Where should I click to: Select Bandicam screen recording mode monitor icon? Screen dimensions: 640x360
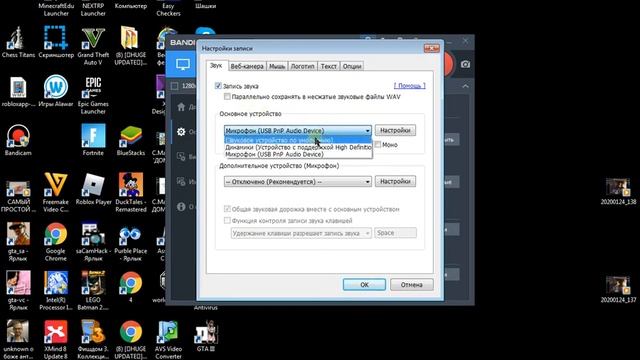tap(182, 64)
